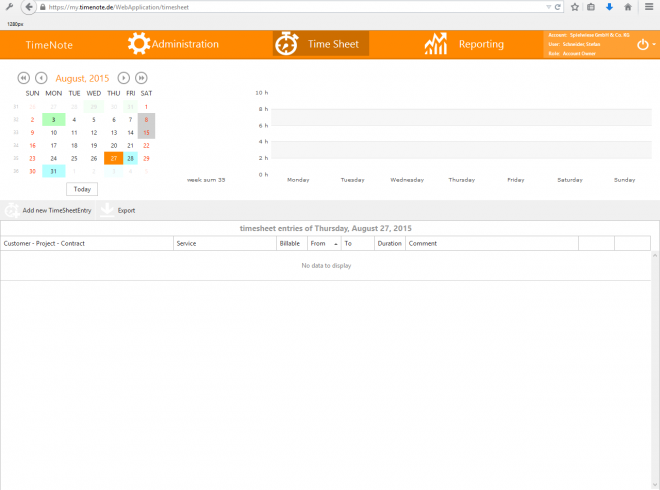Open the August, 2015 month picker

pos(83,78)
